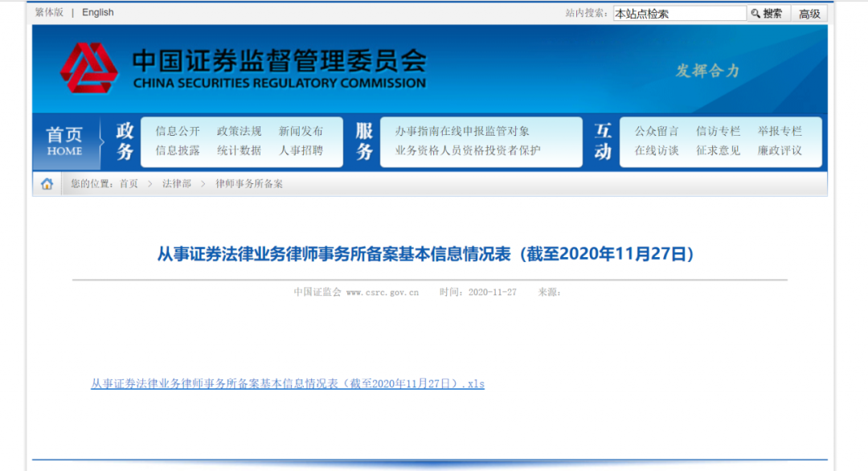Click the red CSRC logo emblem

click(88, 68)
